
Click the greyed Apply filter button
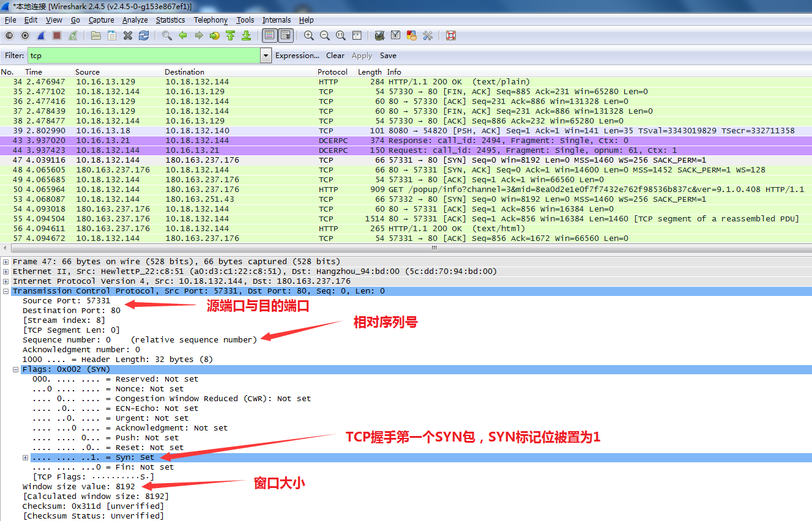tap(362, 56)
